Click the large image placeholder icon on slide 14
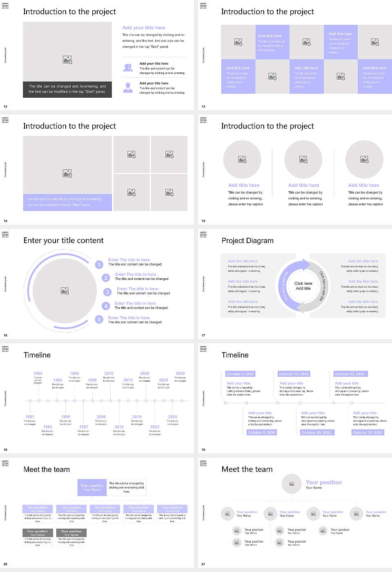 click(x=67, y=174)
